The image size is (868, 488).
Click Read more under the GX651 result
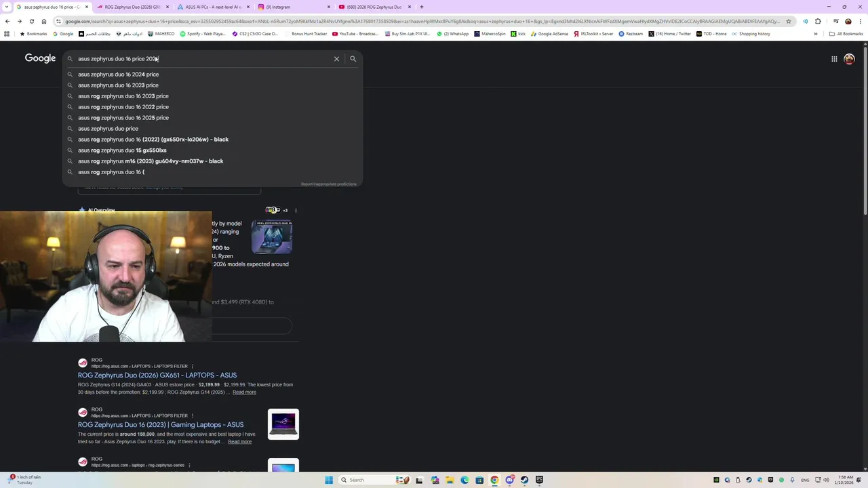point(244,392)
